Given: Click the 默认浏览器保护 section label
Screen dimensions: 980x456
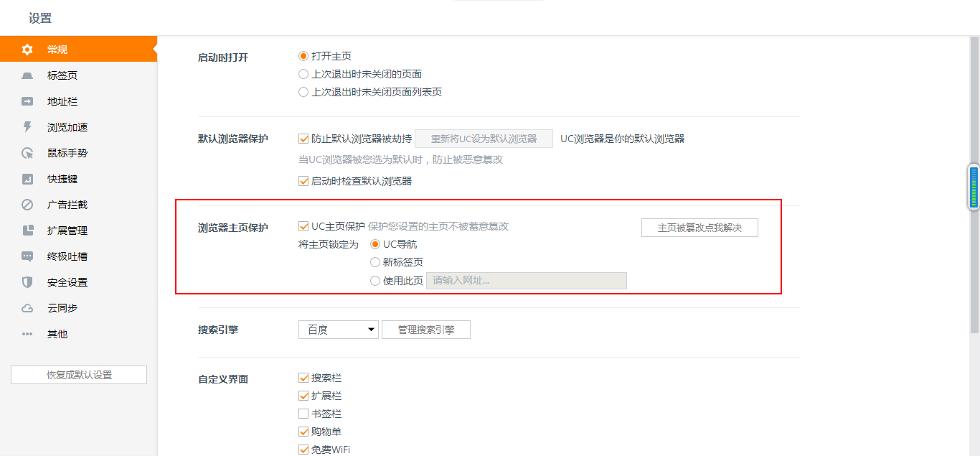Looking at the screenshot, I should point(233,139).
